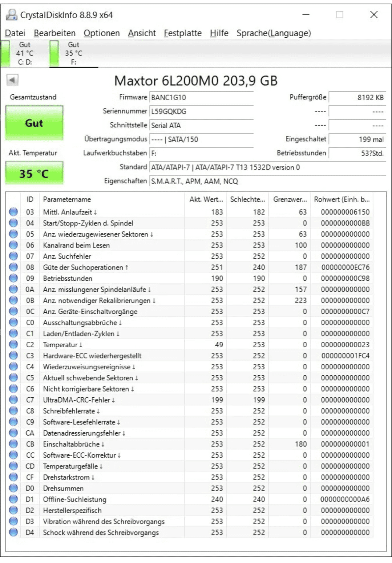Click the Übertragungsmodus field SATA/150
392x563 pixels.
[x=202, y=139]
